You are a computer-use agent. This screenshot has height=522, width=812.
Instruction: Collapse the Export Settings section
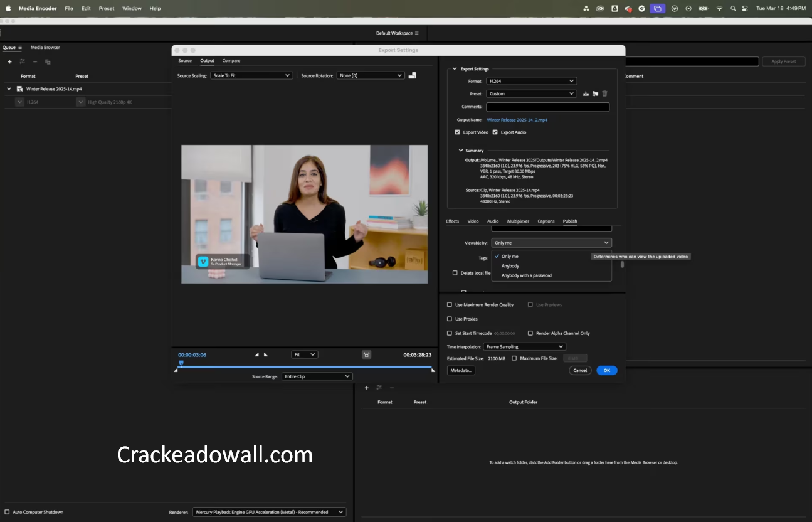pos(455,69)
